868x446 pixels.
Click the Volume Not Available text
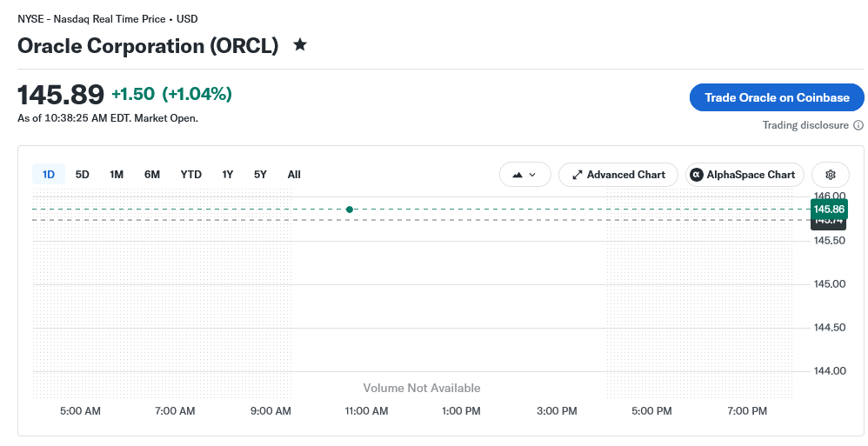click(x=422, y=389)
